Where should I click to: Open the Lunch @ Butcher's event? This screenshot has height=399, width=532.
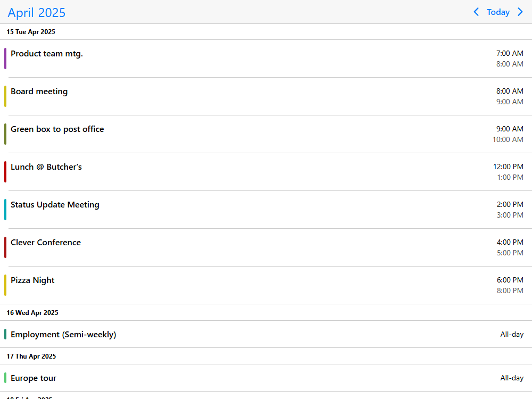[266, 172]
